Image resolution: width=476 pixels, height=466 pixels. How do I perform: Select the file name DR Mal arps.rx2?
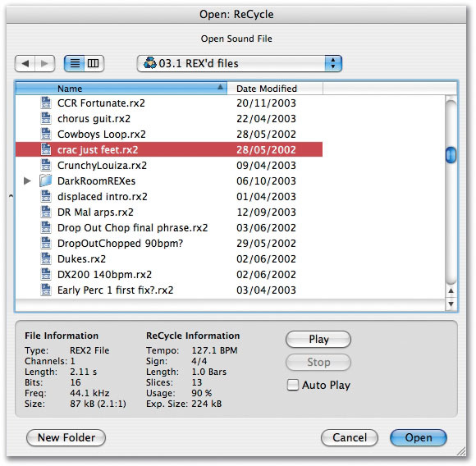coord(95,212)
